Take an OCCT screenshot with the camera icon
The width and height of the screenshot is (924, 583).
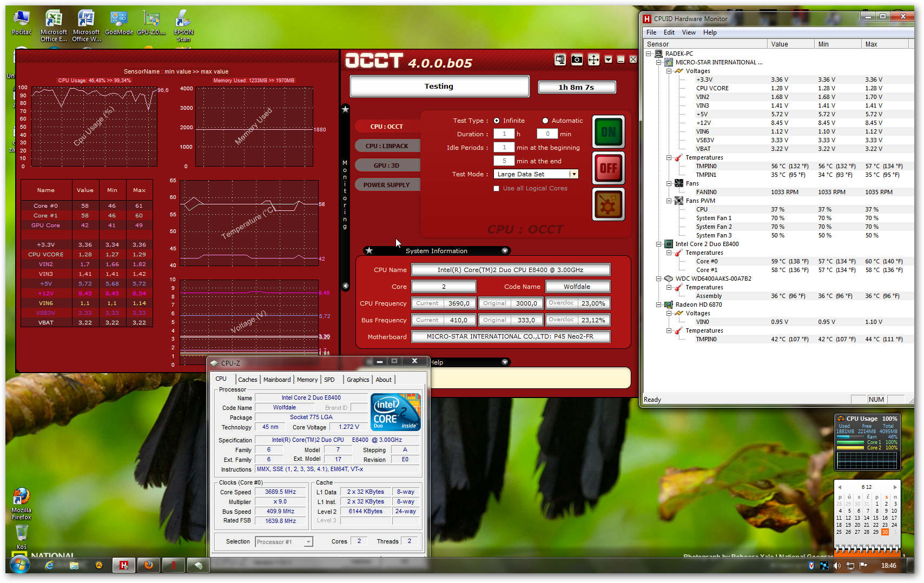click(577, 60)
